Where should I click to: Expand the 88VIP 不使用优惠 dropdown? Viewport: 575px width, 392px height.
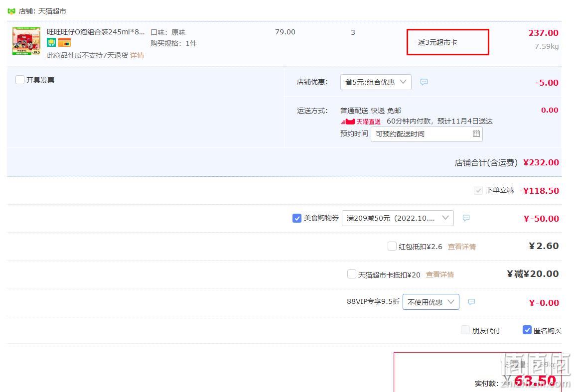pyautogui.click(x=431, y=302)
